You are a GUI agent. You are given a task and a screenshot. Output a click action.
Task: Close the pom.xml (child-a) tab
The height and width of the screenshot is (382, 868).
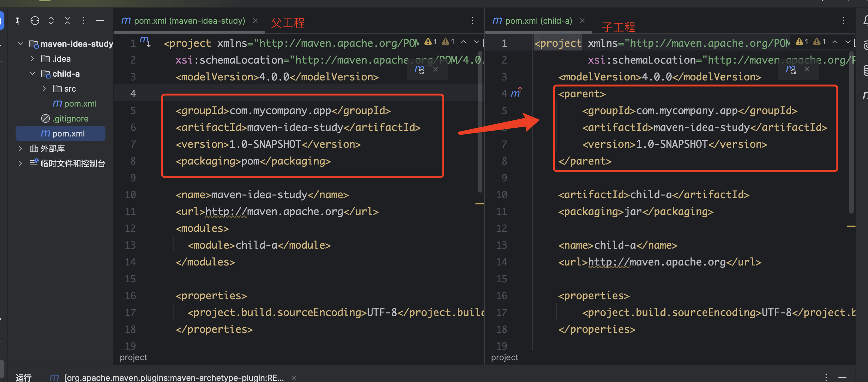582,21
